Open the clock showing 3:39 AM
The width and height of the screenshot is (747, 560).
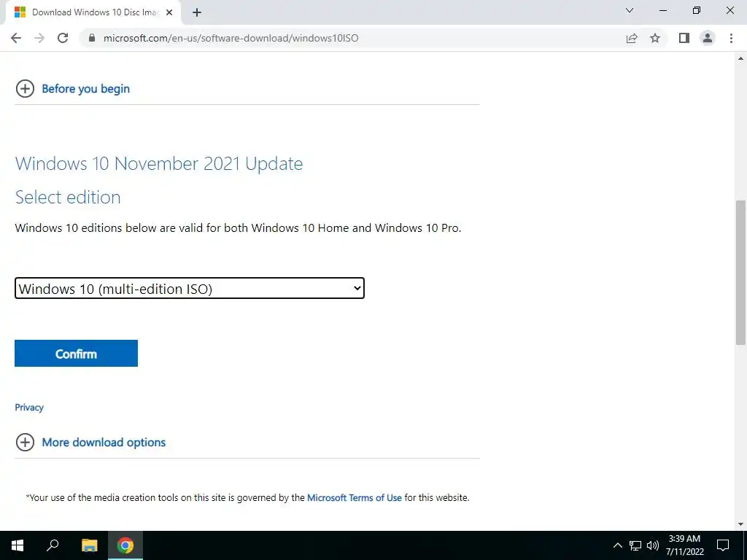coord(684,545)
